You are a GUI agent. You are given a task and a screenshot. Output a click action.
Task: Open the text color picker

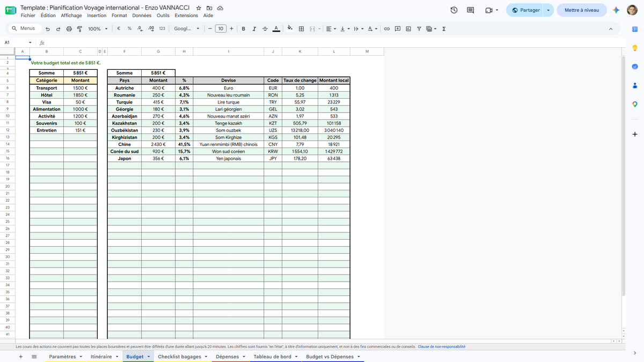275,29
